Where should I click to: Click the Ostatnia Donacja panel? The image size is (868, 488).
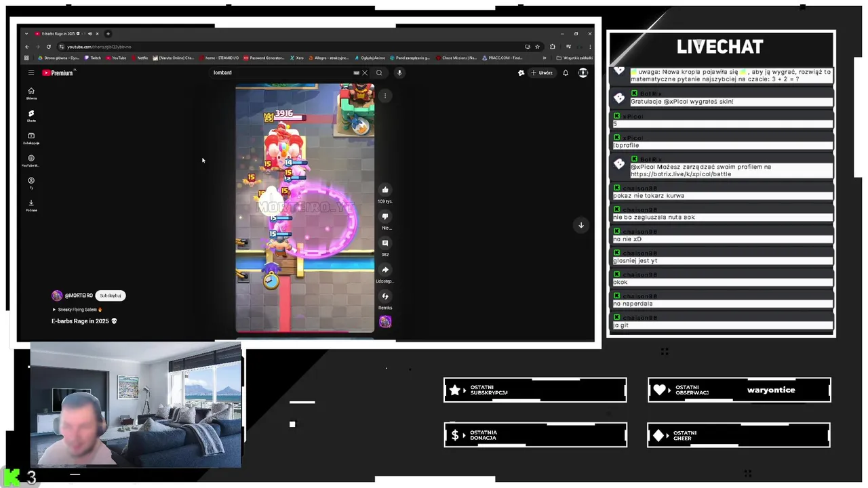pyautogui.click(x=536, y=435)
